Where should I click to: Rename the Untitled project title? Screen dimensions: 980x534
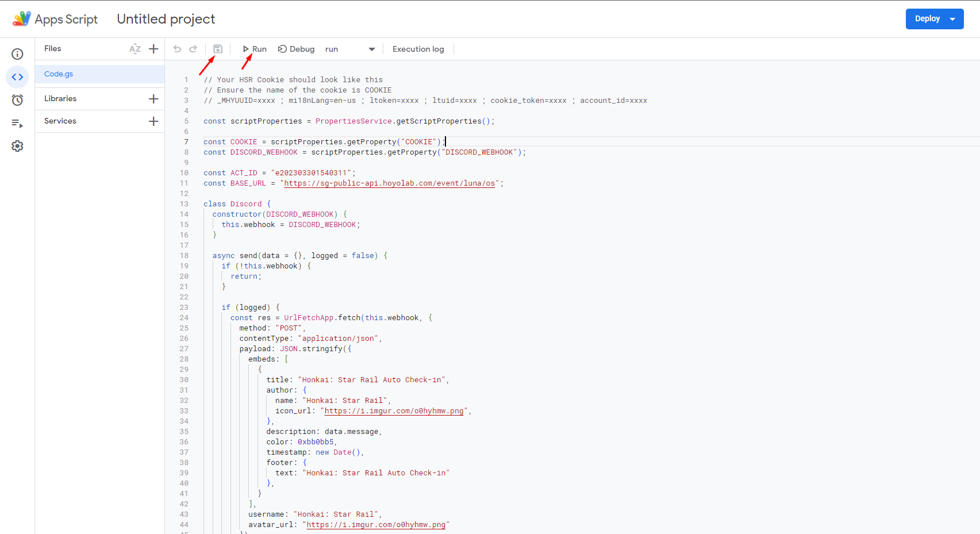[x=166, y=18]
